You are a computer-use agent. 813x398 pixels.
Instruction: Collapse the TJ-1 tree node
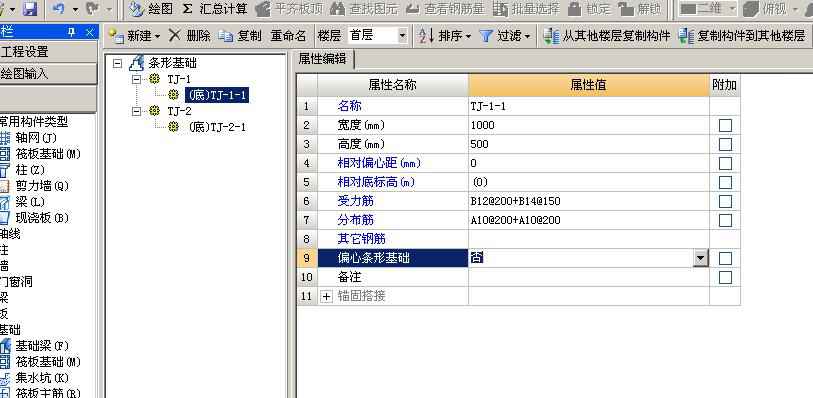[136, 80]
